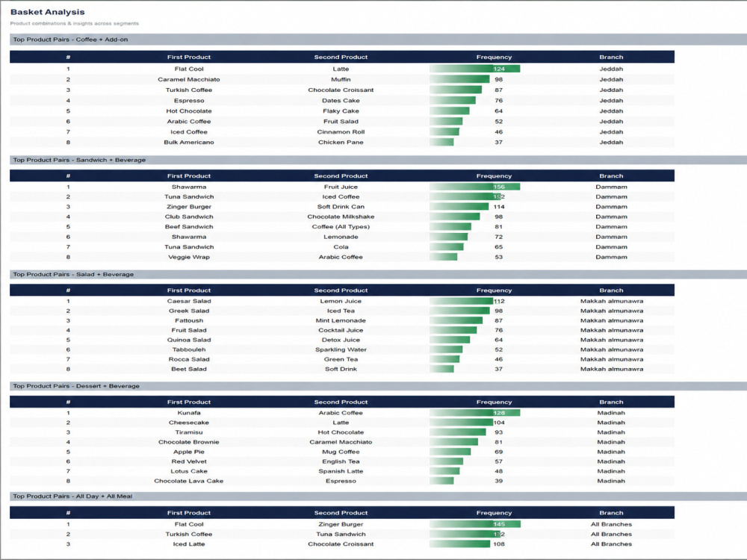Click the 'Beef Sandwich' cell
This screenshot has height=560, width=747.
[x=189, y=227]
